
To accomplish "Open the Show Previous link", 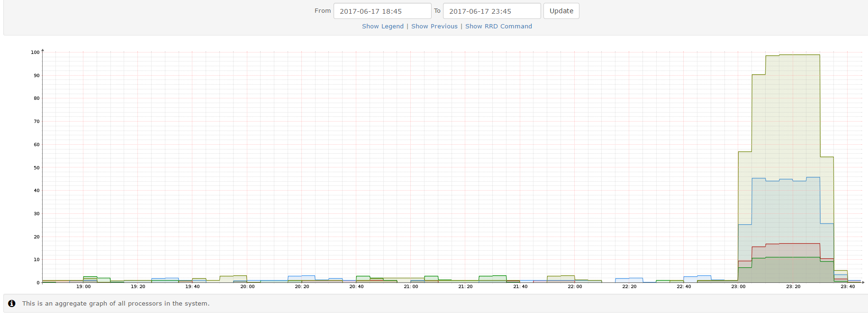I will 434,26.
